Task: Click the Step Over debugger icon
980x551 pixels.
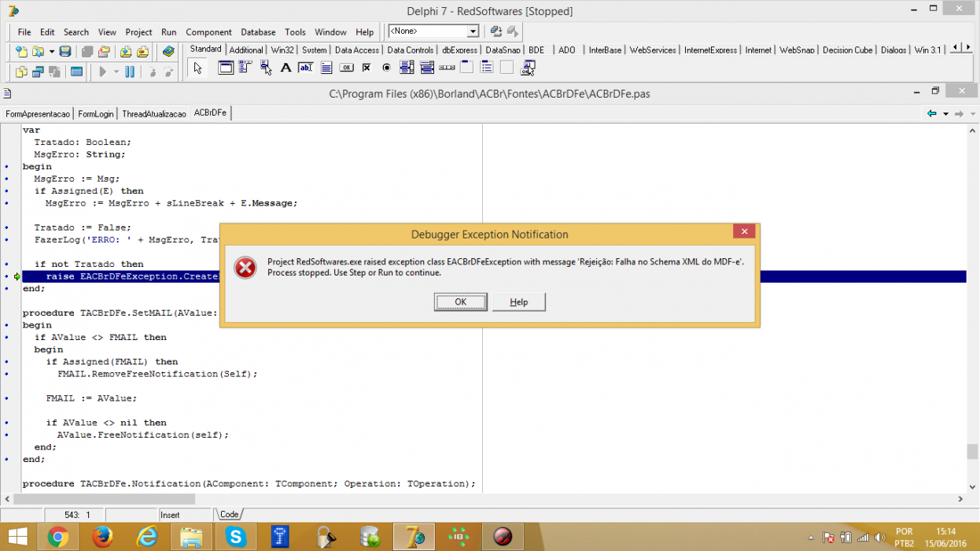Action: coord(168,72)
